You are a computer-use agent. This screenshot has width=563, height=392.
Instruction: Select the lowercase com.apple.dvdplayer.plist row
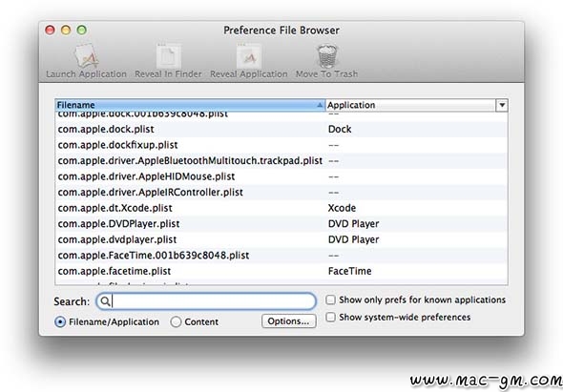[281, 239]
